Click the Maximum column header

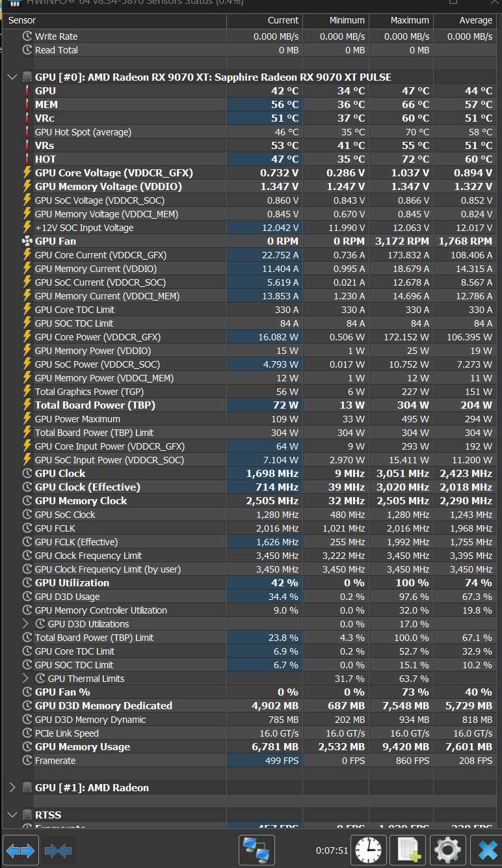(x=400, y=20)
